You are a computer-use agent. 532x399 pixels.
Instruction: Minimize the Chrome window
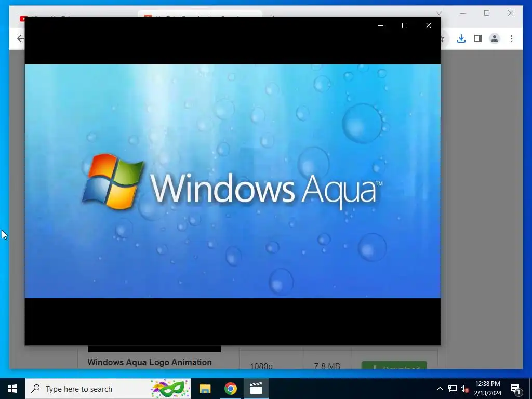click(x=463, y=13)
